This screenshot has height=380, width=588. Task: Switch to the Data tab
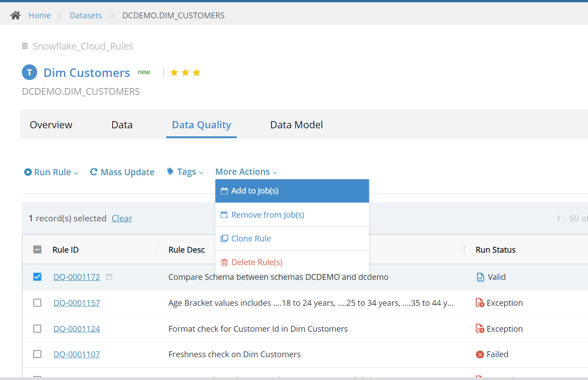122,125
